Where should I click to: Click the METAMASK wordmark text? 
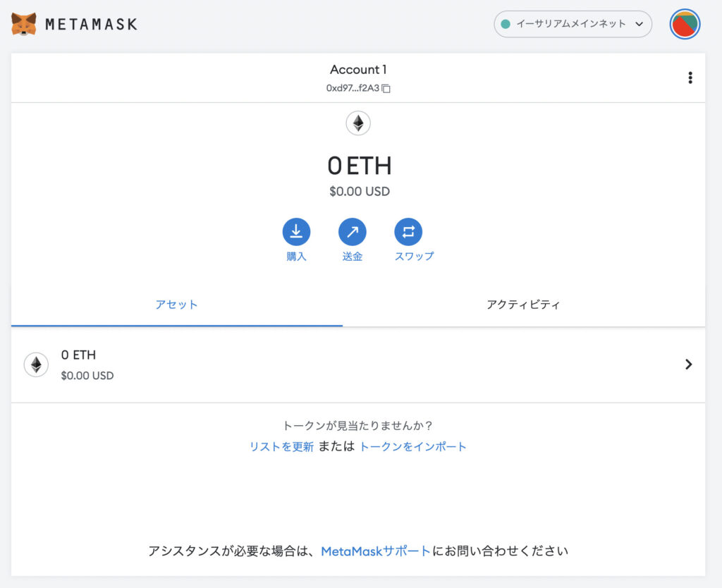point(91,24)
